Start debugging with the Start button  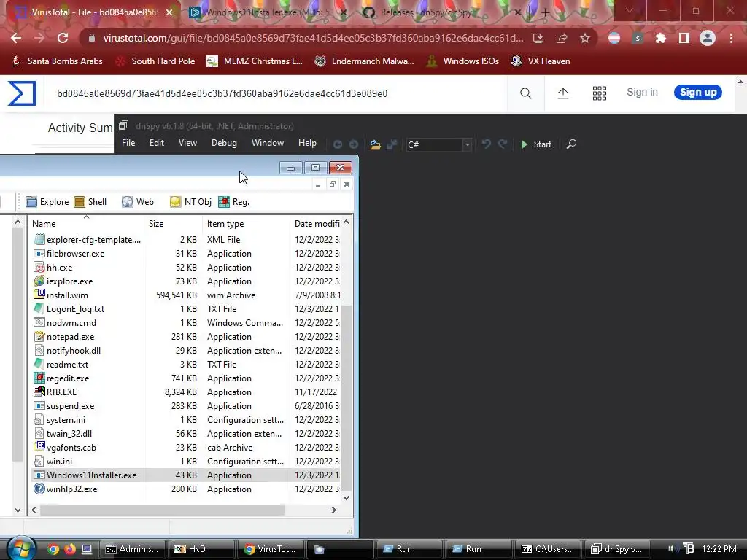pos(536,144)
